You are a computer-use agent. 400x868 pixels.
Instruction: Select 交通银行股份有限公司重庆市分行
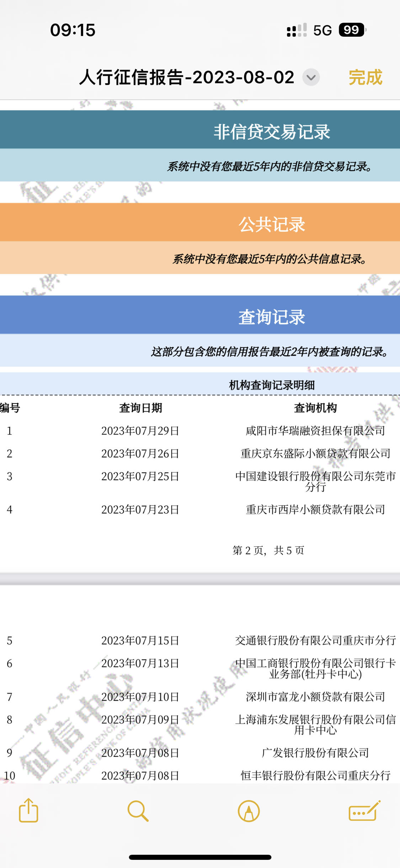[315, 641]
